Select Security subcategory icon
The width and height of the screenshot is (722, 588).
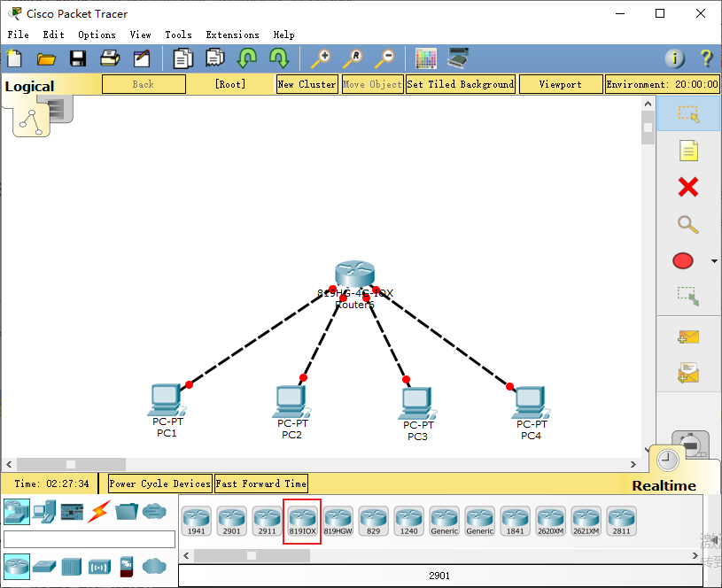click(x=127, y=567)
